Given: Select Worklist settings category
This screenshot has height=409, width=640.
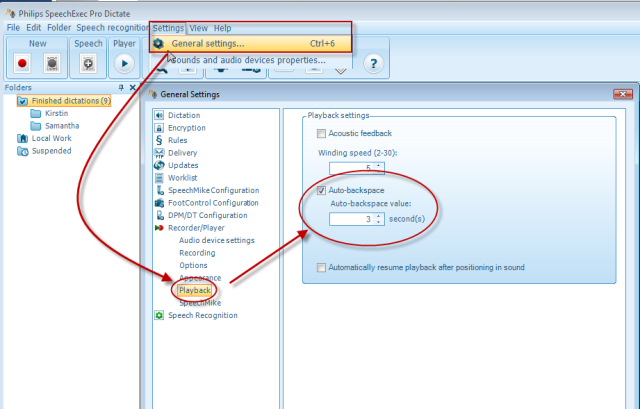Looking at the screenshot, I should click(x=182, y=178).
